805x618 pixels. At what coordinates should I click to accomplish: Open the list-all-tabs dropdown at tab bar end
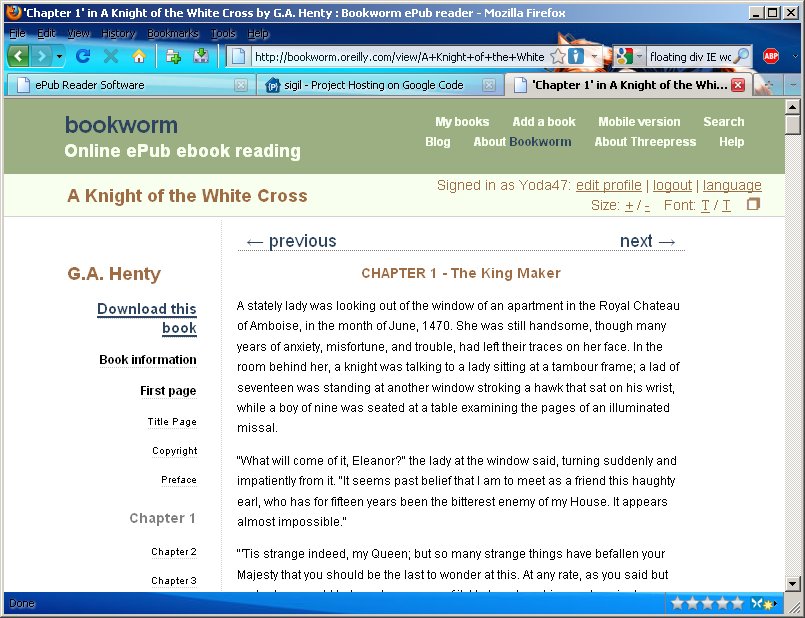792,85
